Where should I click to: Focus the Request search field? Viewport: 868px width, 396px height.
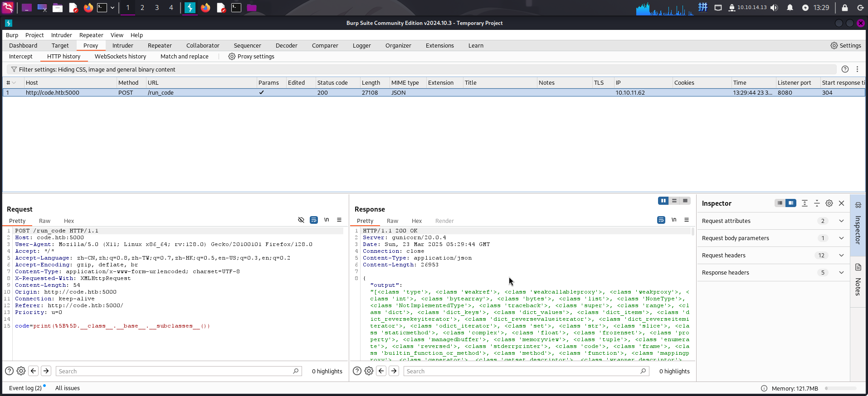179,371
